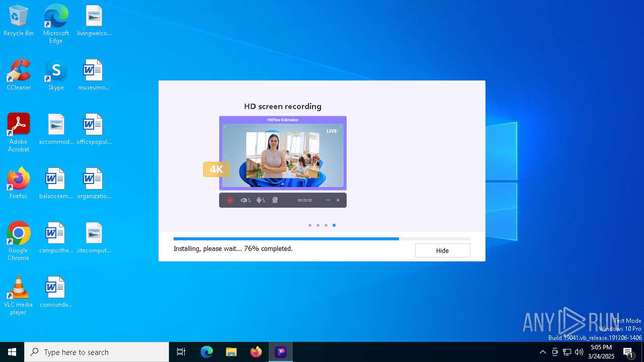Open the Windows Start menu
644x362 pixels.
tap(12, 352)
